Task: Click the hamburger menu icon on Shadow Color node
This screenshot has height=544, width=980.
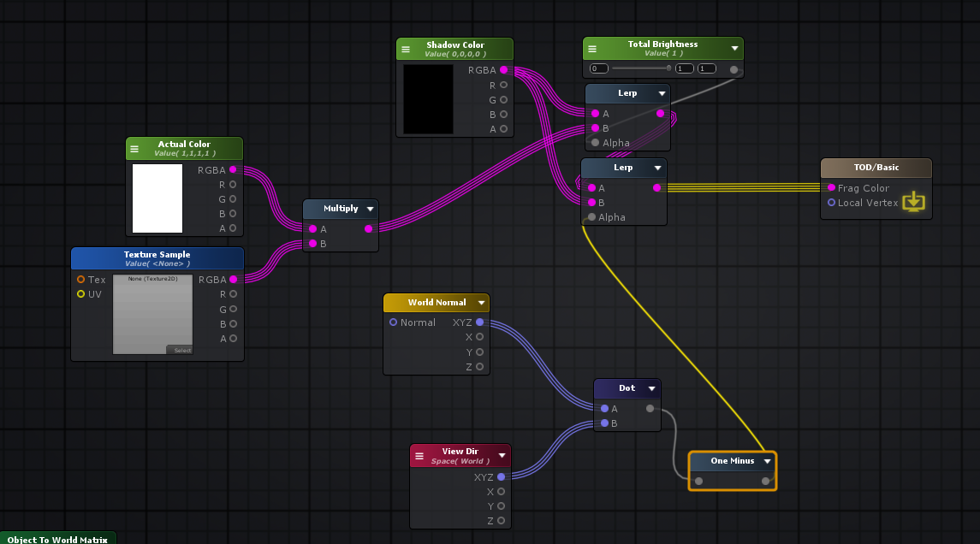Action: point(407,49)
